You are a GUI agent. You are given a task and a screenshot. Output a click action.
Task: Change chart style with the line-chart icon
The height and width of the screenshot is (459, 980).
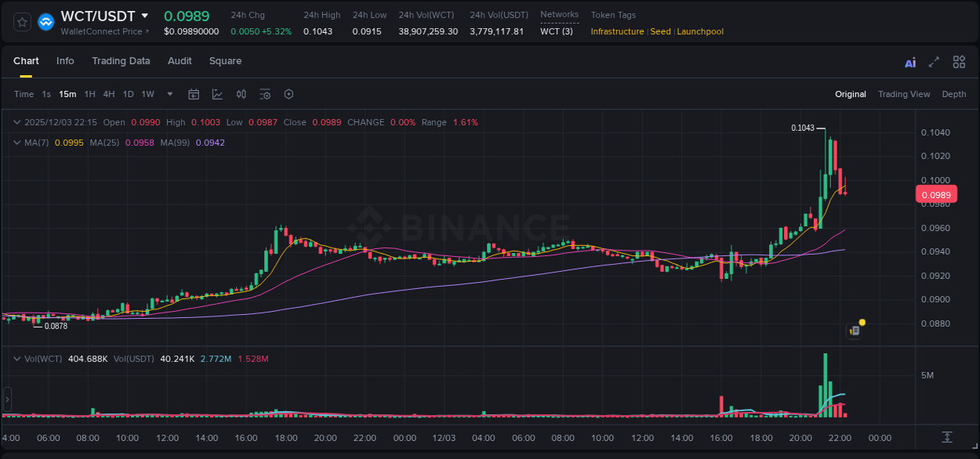tap(217, 94)
